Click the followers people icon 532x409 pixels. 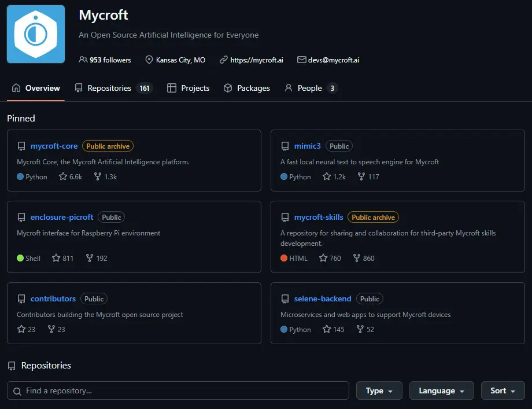[83, 60]
